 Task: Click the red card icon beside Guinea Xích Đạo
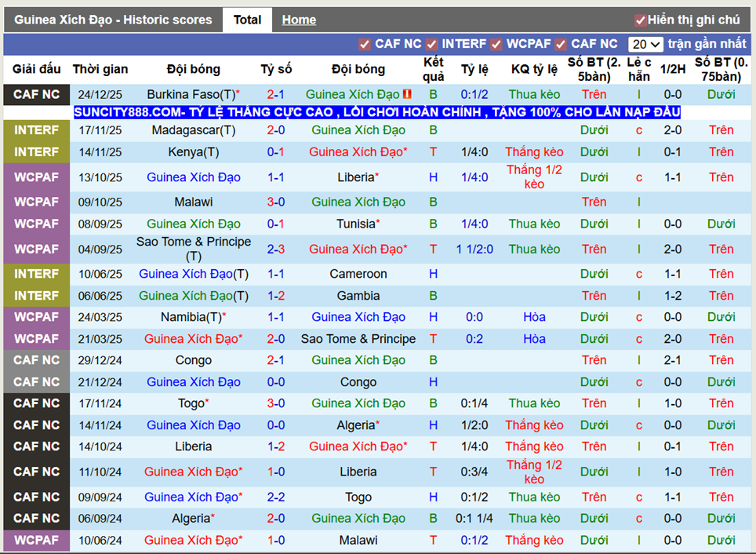[407, 94]
